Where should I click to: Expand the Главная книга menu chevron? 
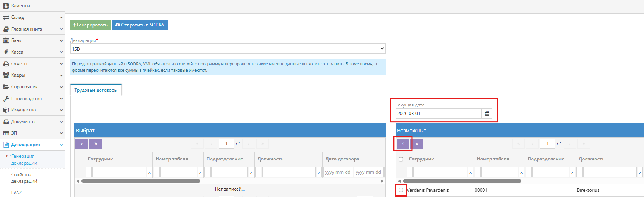(61, 29)
